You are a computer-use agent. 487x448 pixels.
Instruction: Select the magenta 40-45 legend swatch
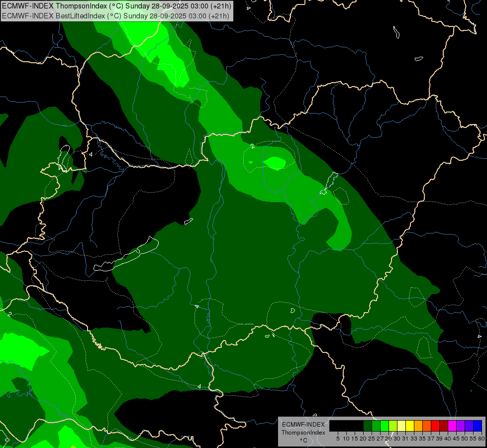tap(452, 426)
